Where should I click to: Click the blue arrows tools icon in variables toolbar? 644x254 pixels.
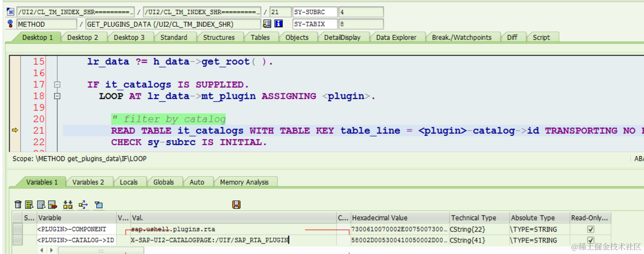83,204
